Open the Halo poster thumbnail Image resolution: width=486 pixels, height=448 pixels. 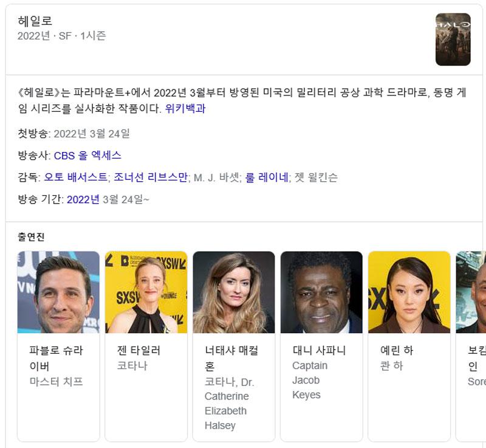click(453, 40)
